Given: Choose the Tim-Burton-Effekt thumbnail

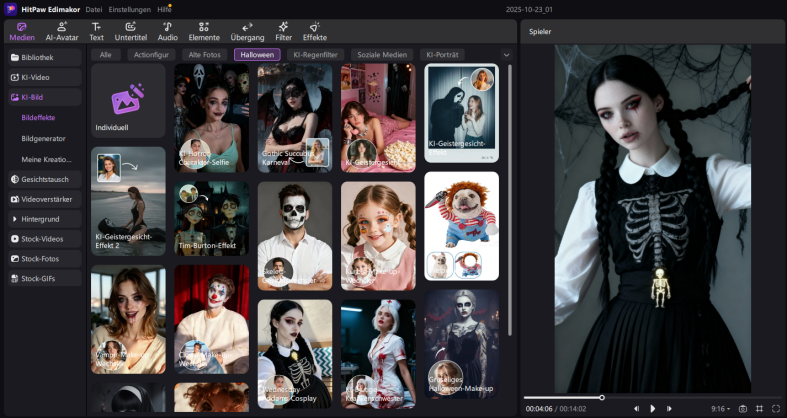Looking at the screenshot, I should tap(212, 217).
